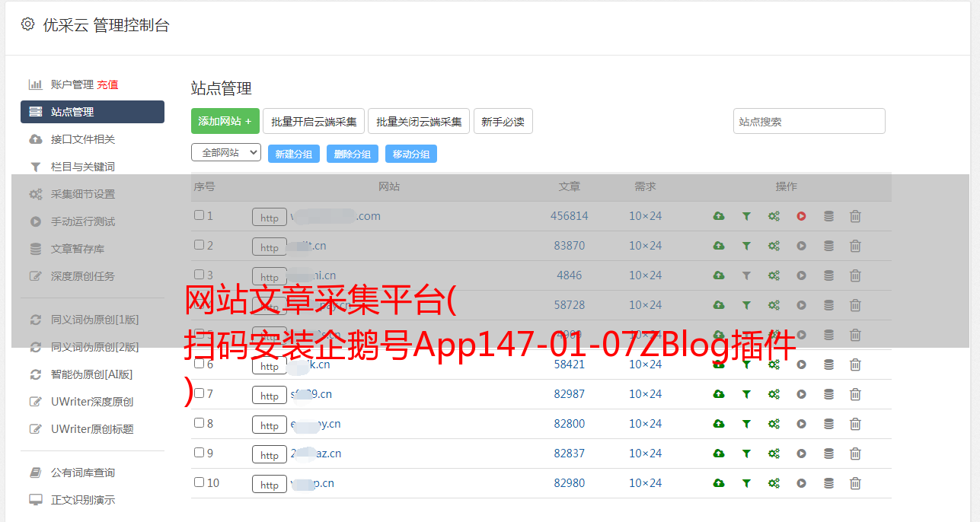Click the cloud upload icon in row 2
The height and width of the screenshot is (522, 980).
pos(719,246)
